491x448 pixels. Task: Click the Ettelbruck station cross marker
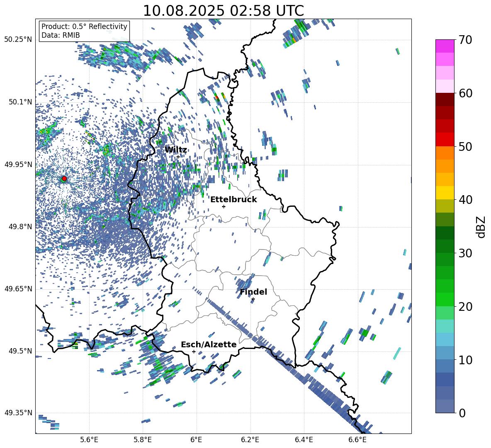pyautogui.click(x=224, y=206)
